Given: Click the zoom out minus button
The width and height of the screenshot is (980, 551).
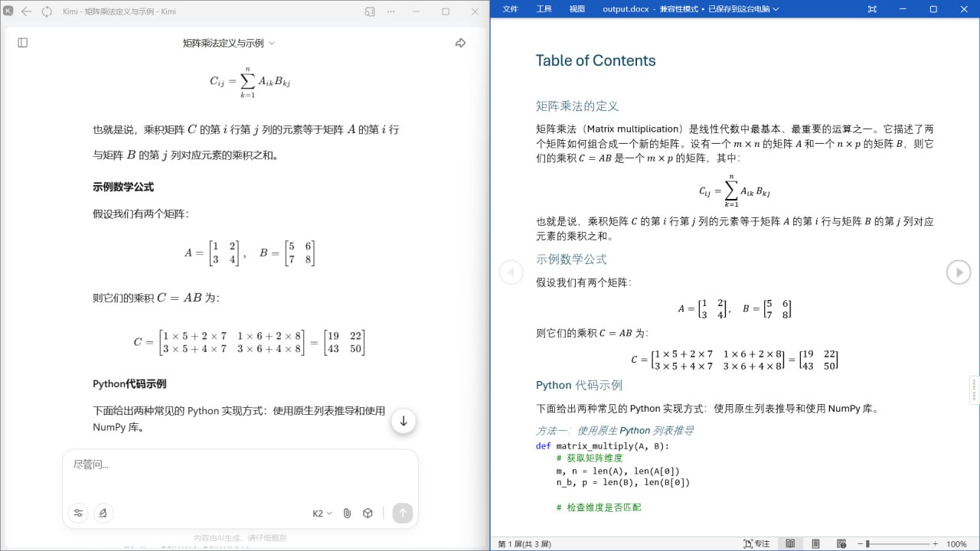Looking at the screenshot, I should point(860,544).
